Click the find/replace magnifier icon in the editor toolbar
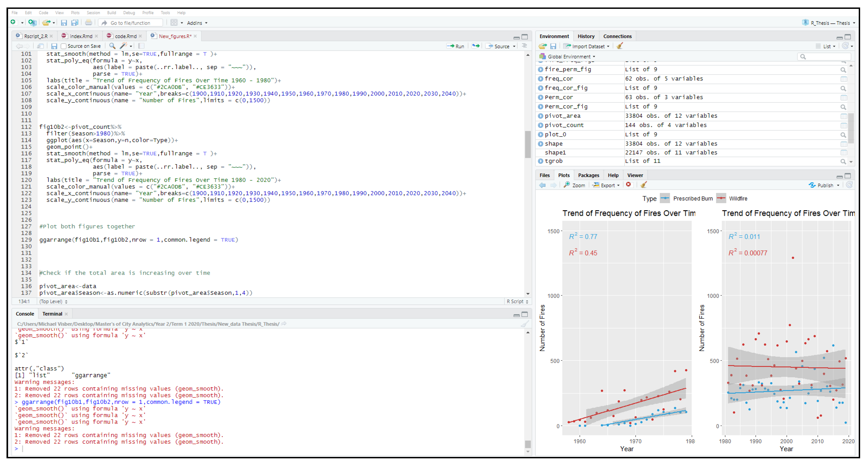Screen dimensions: 868x465 point(112,46)
